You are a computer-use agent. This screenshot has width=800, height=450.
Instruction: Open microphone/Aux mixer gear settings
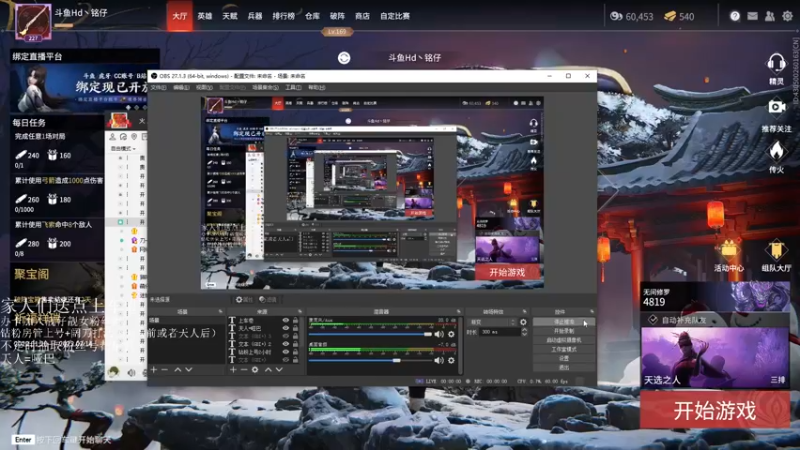tap(451, 334)
